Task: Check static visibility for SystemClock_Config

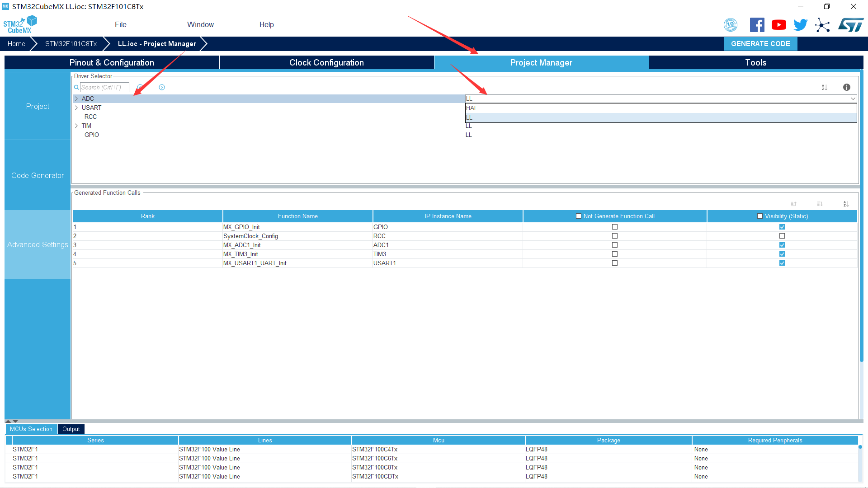Action: coord(782,236)
